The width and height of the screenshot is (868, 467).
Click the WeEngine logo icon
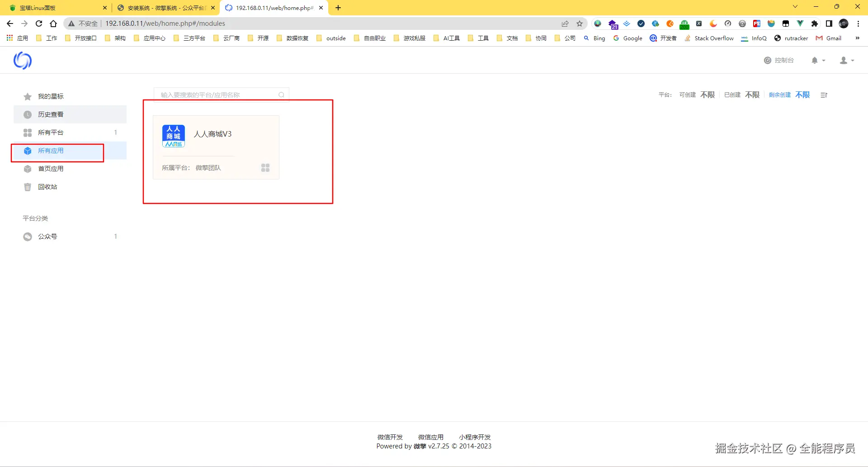coord(23,61)
